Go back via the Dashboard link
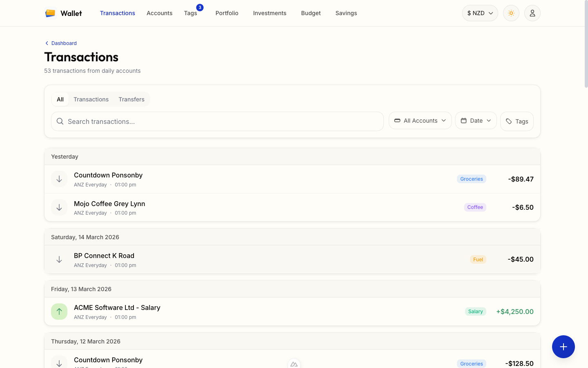The height and width of the screenshot is (368, 588). (60, 43)
